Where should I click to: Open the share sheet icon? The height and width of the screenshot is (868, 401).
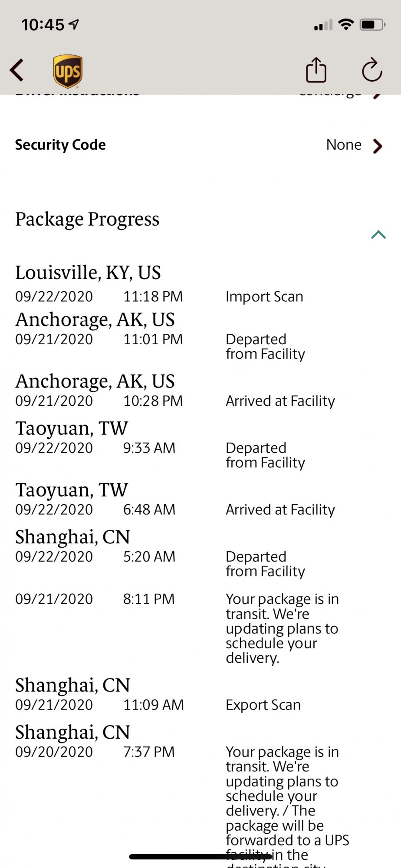316,70
